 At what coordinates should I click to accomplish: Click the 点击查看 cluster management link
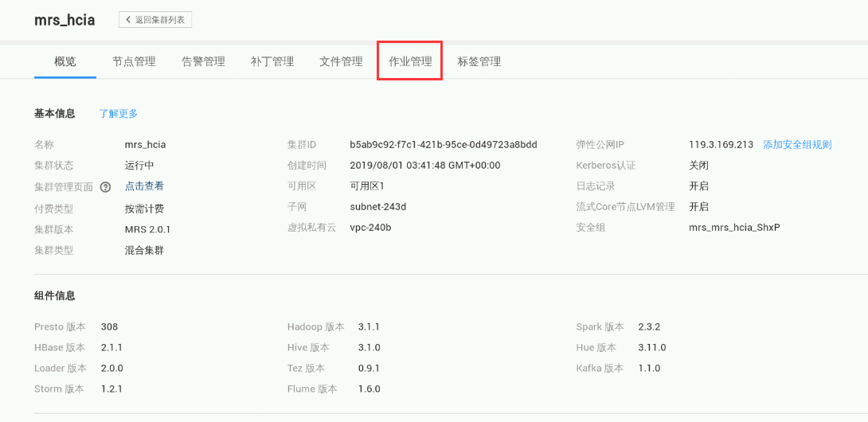tap(144, 186)
